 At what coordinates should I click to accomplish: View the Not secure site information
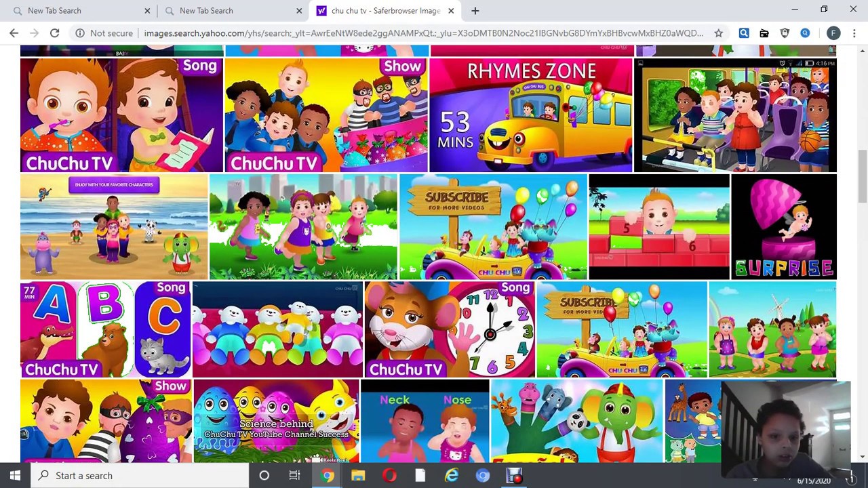(104, 33)
